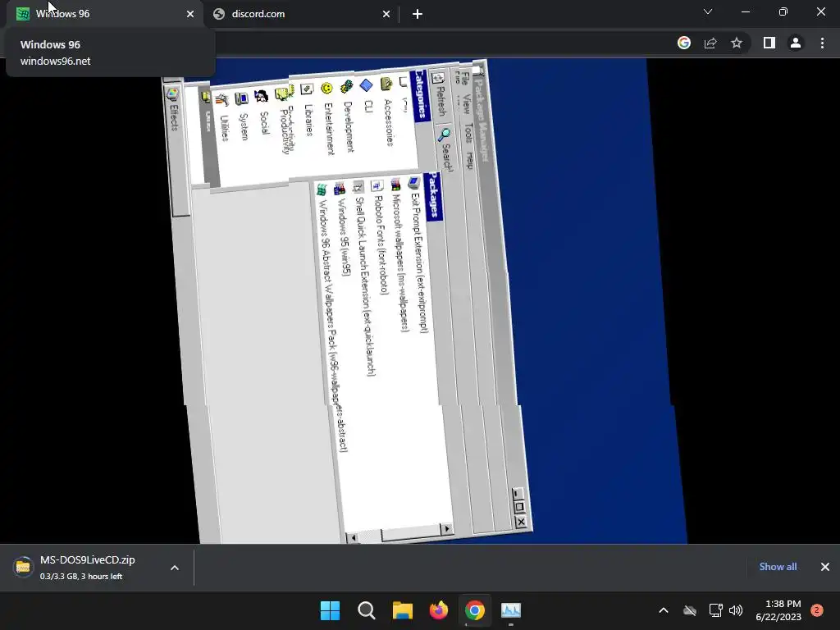Bookmark this tab with the star

(x=737, y=43)
